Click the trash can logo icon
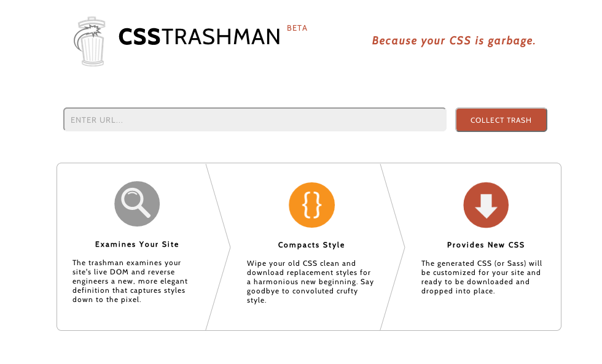The image size is (602, 364). click(92, 42)
